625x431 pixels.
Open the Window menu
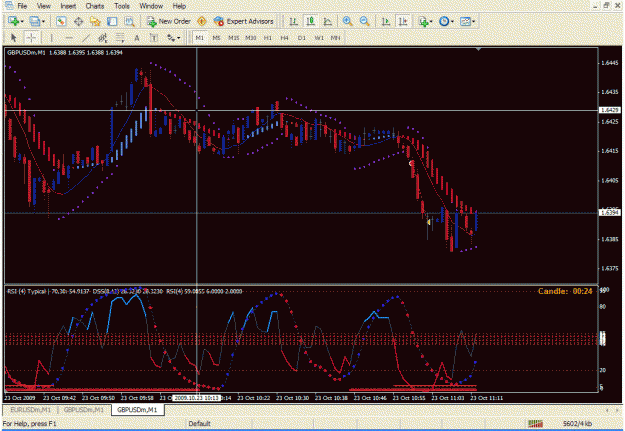click(151, 6)
